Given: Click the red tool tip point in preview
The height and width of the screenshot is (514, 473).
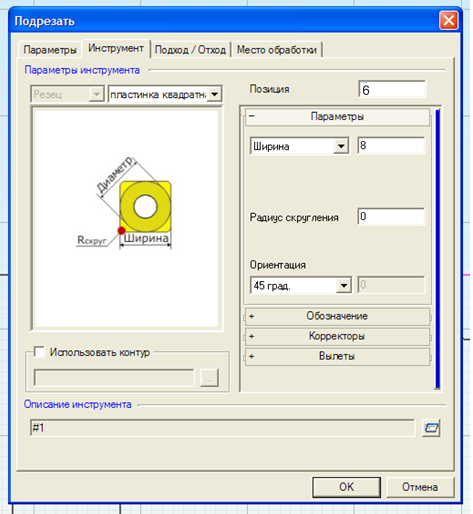Looking at the screenshot, I should click(x=121, y=230).
